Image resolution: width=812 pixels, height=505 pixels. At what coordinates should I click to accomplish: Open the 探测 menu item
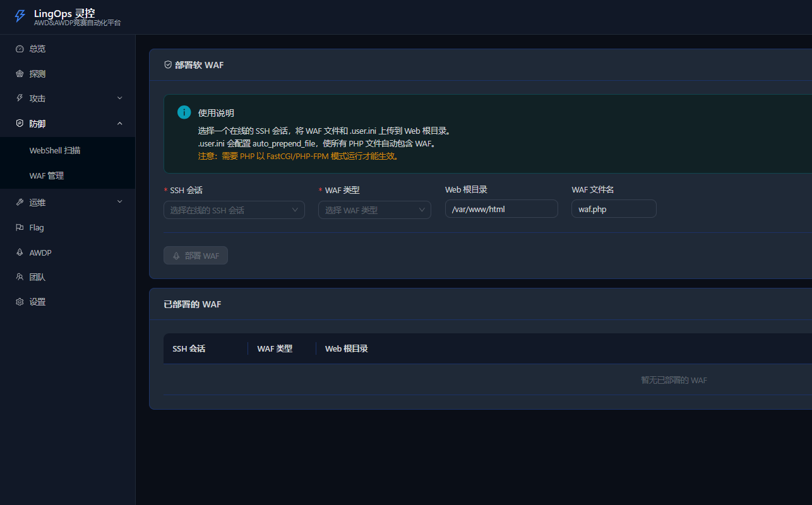click(68, 74)
